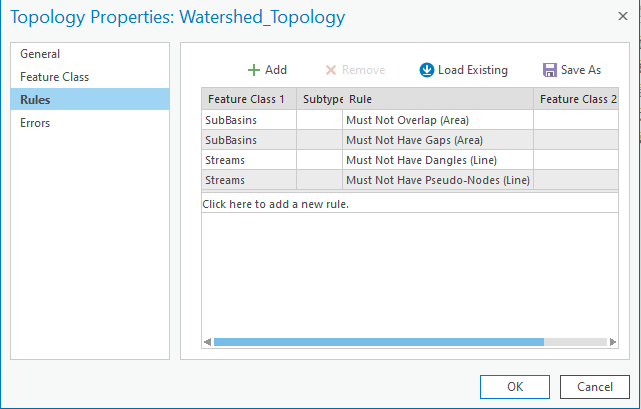Viewport: 641px width, 409px height.
Task: Select the Rules page
Action: point(36,99)
